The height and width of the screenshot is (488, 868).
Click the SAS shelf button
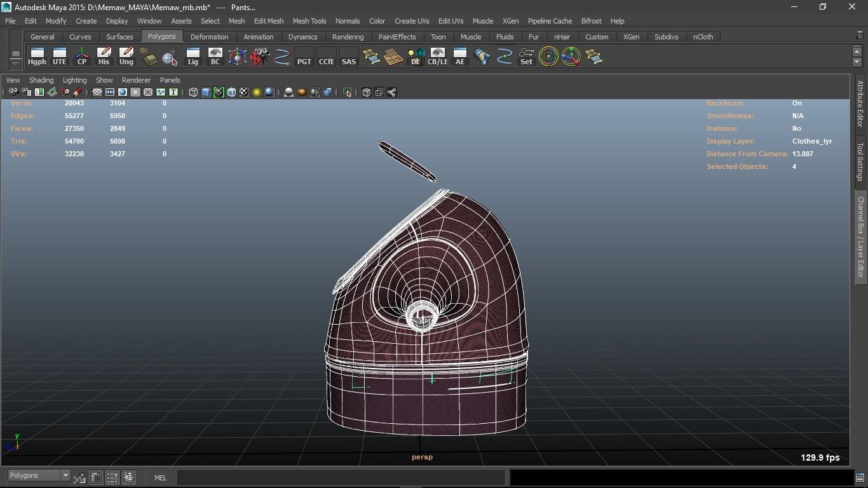pyautogui.click(x=348, y=57)
